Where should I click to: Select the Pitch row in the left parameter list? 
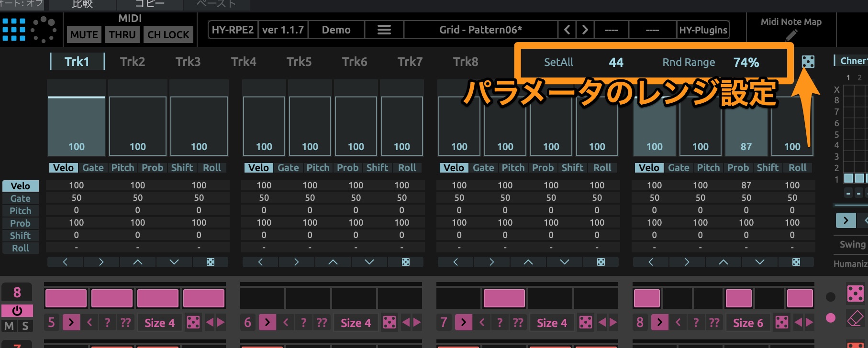click(x=21, y=211)
